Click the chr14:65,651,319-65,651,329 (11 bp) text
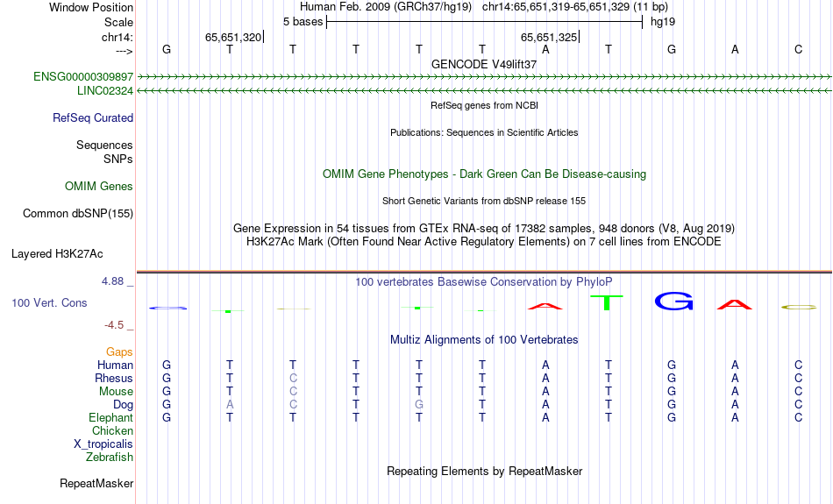833x504 pixels. tap(575, 7)
